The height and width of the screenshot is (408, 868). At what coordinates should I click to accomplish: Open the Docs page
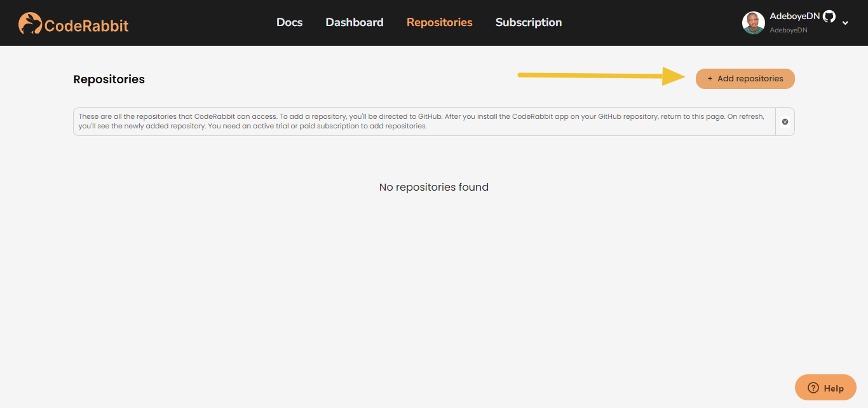click(289, 22)
